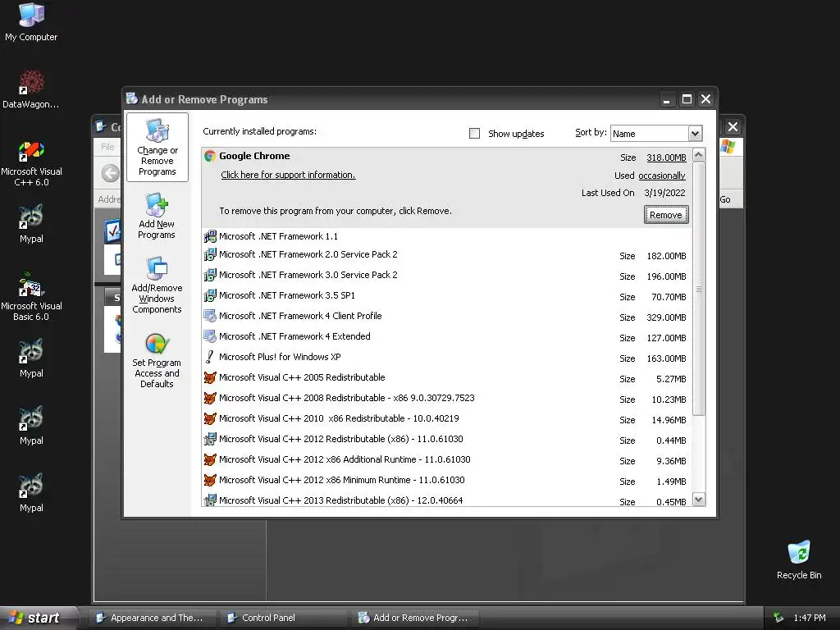
Task: Click the 3/19/2022 last used date
Action: click(664, 193)
